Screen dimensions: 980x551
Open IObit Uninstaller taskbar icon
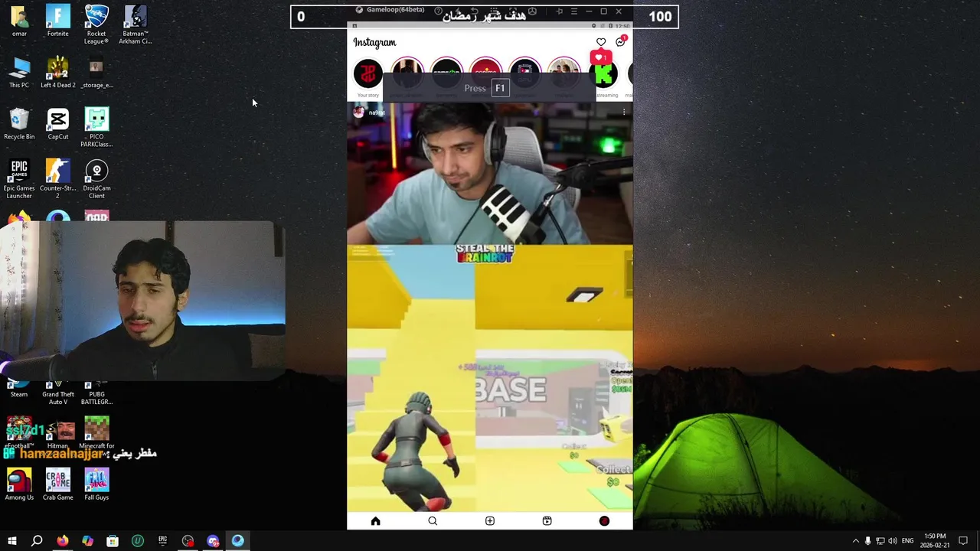click(x=138, y=541)
